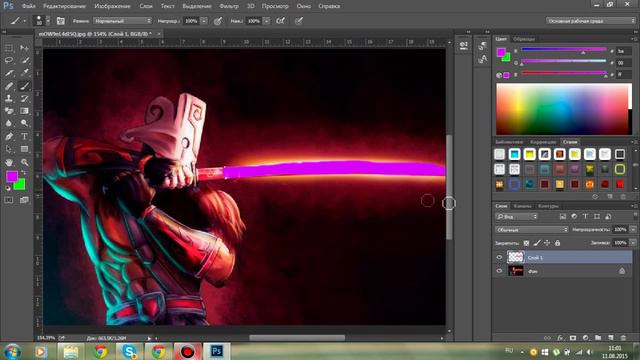This screenshot has width=640, height=360.
Task: Select the Слой 1 layer thumbnail
Action: (515, 257)
